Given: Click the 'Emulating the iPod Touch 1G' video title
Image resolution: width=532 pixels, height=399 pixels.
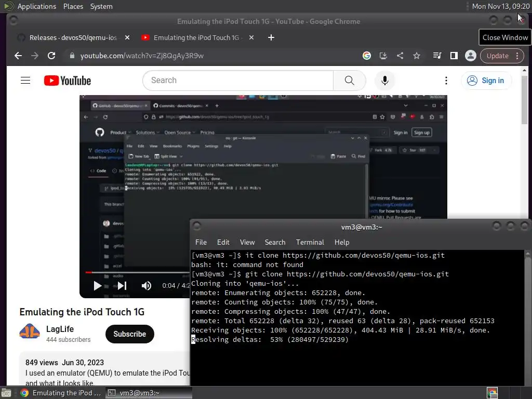Looking at the screenshot, I should point(82,312).
